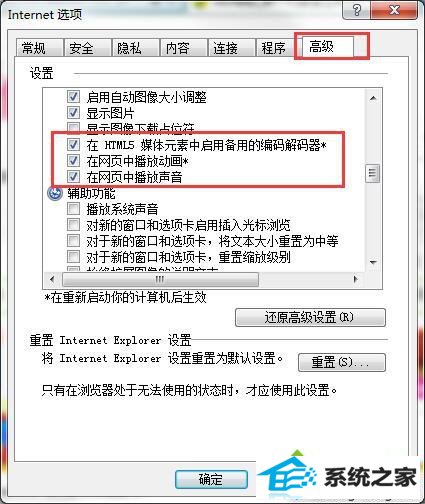425x504 pixels.
Task: Click the settings list scroll-up arrow
Action: [373, 98]
